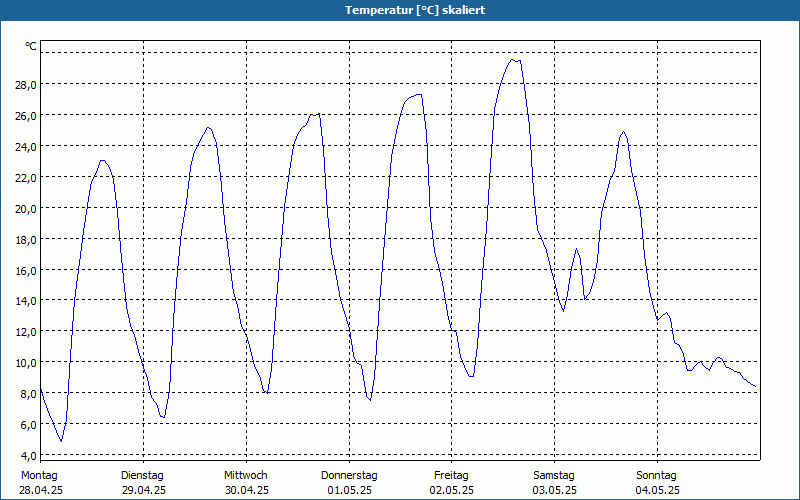Click the 10,0 axis label
Viewport: 800px width, 500px height.
(26, 363)
